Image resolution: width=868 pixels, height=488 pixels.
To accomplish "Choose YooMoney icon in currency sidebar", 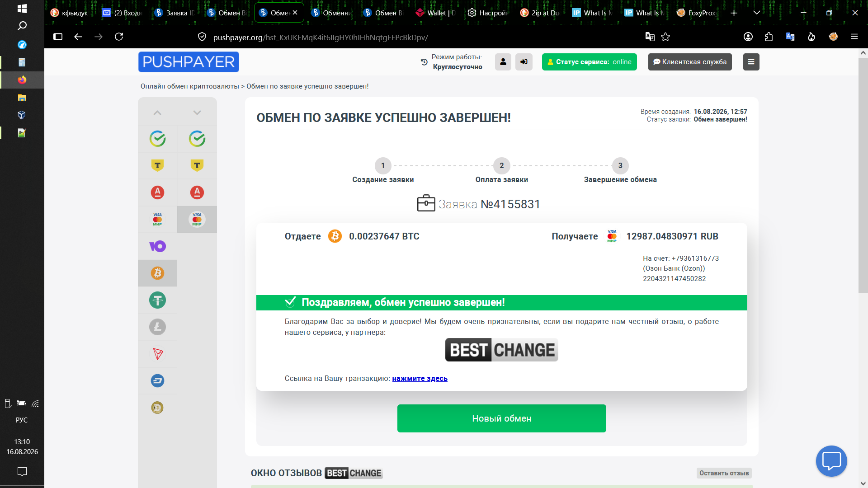I will (157, 246).
